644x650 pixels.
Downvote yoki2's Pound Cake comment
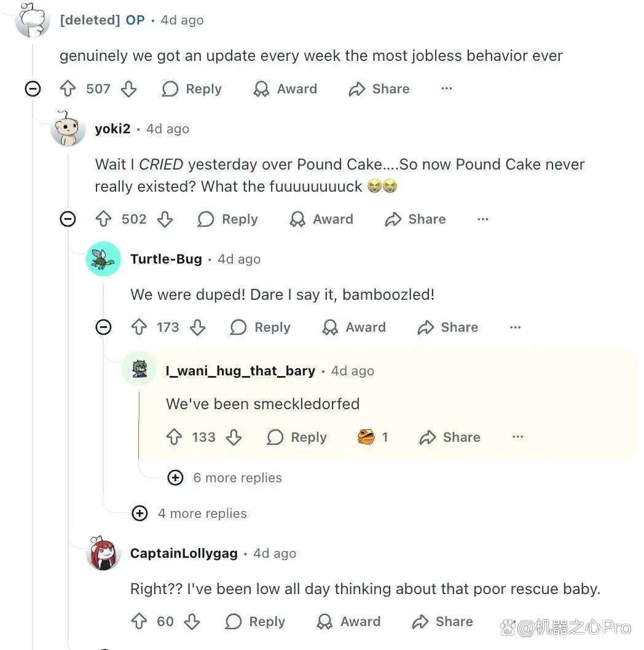tap(165, 219)
